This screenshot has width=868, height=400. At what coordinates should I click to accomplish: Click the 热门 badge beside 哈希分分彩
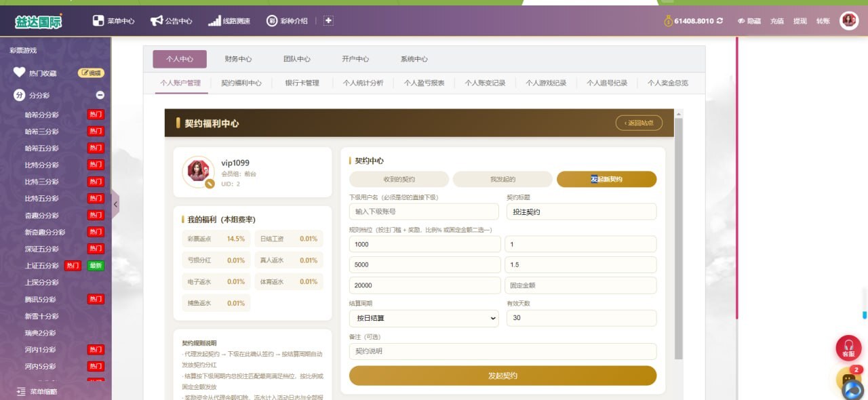[96, 115]
